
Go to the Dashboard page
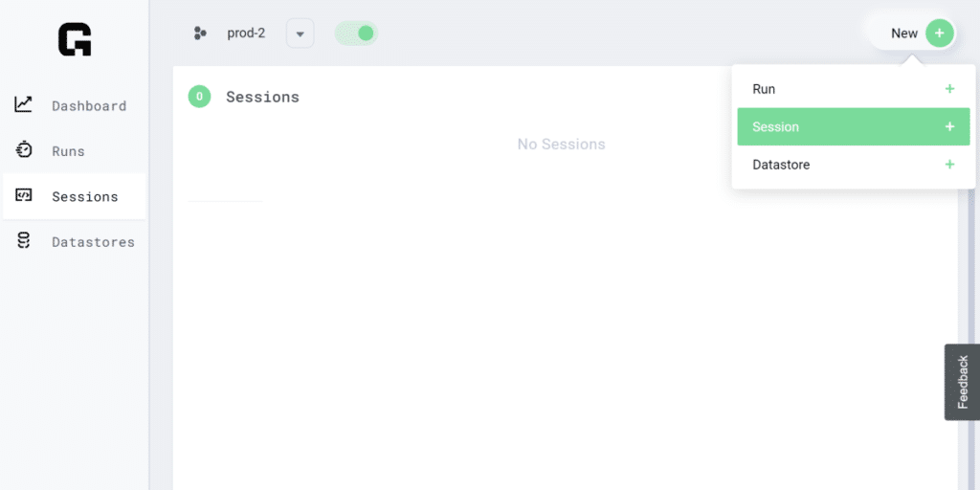pyautogui.click(x=88, y=105)
